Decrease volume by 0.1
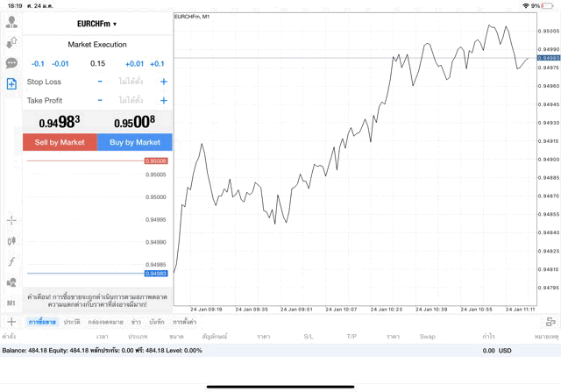 click(38, 64)
